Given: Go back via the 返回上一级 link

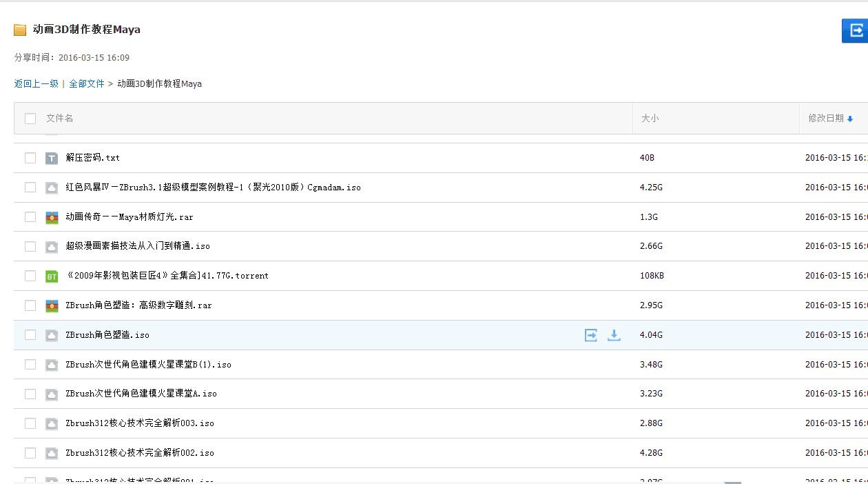Looking at the screenshot, I should 37,84.
